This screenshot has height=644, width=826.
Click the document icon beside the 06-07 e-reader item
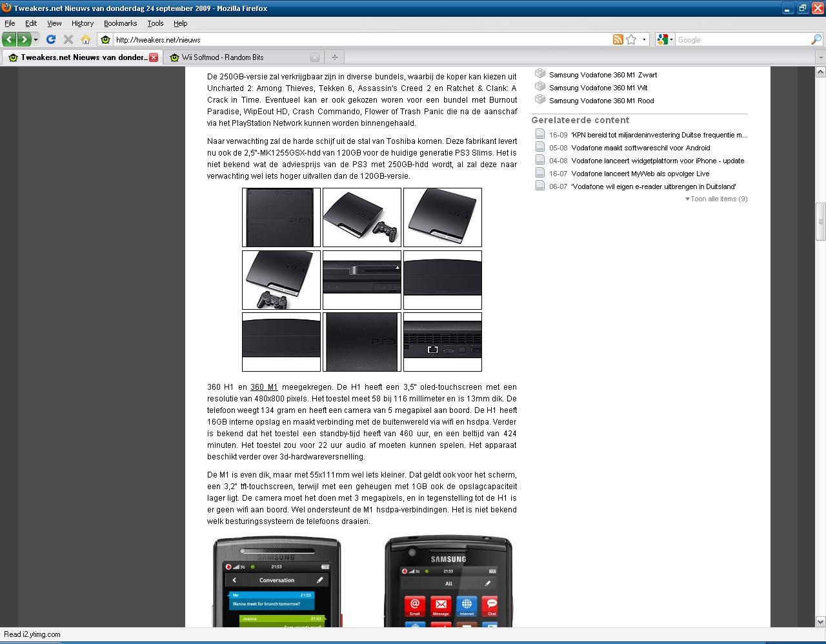point(540,186)
